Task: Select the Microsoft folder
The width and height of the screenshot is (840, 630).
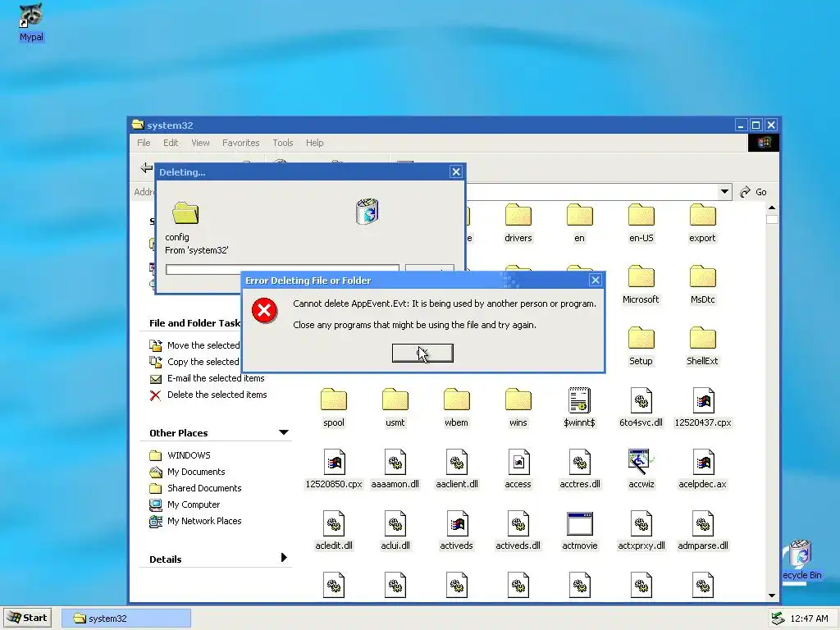Action: click(x=641, y=285)
